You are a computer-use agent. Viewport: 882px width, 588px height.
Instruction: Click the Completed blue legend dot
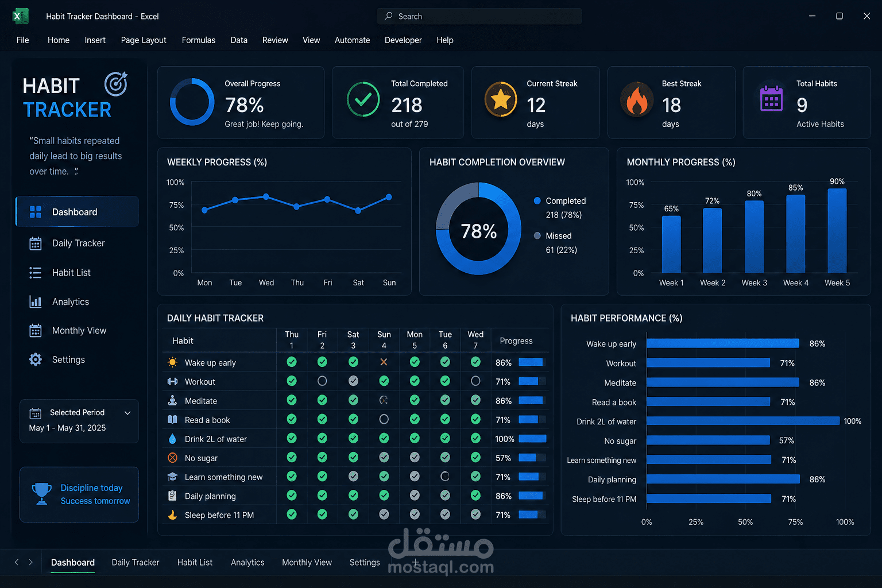pyautogui.click(x=537, y=201)
